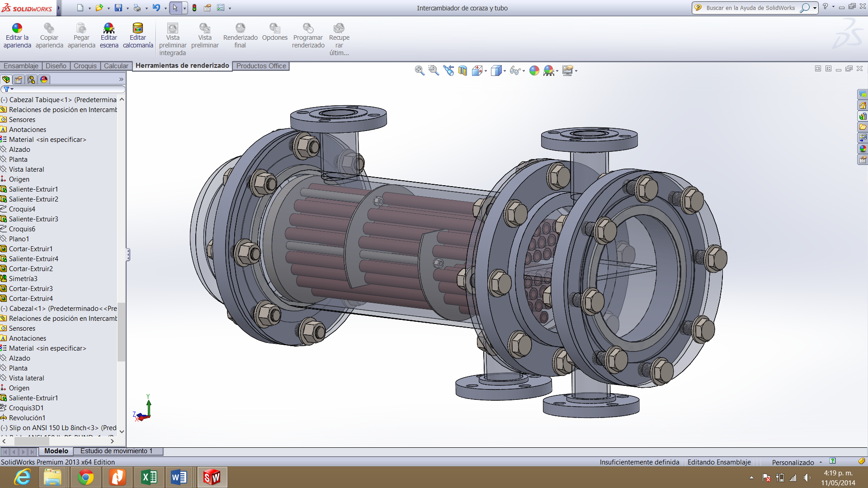Click the Editar la apariencia icon
The height and width of the screenshot is (488, 868).
17,28
